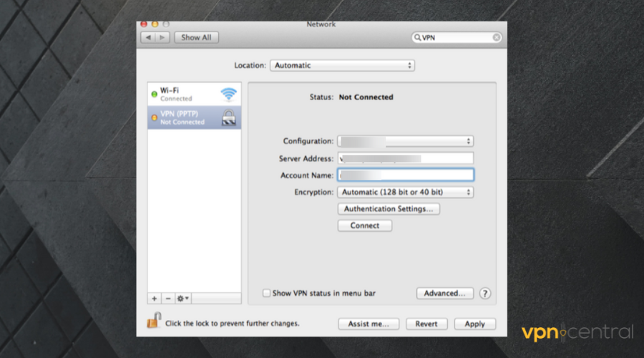This screenshot has height=358, width=644.
Task: Open the Encryption dropdown
Action: (406, 192)
